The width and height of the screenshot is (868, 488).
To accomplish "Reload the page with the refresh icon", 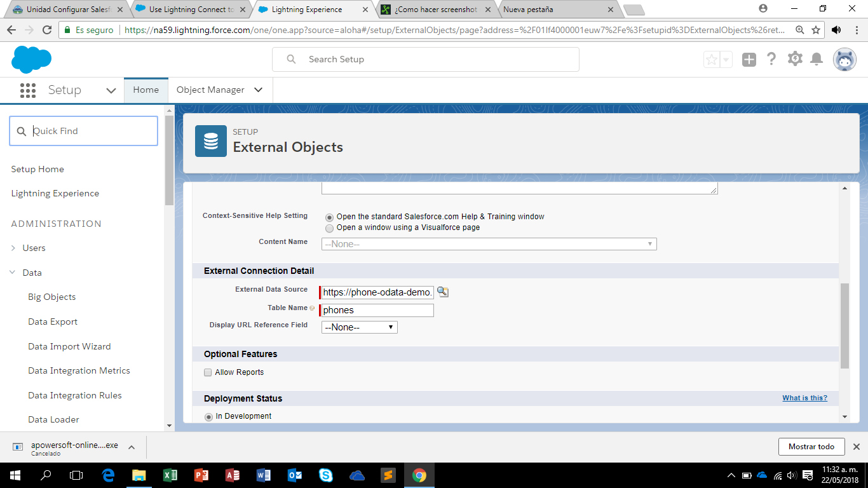I will click(47, 30).
